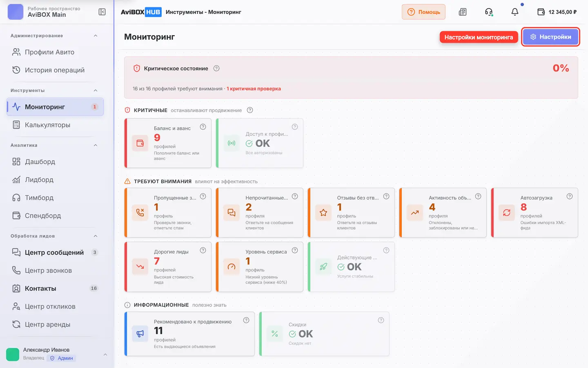Click chat icon on Непрочитанные card
588x368 pixels.
tap(232, 213)
